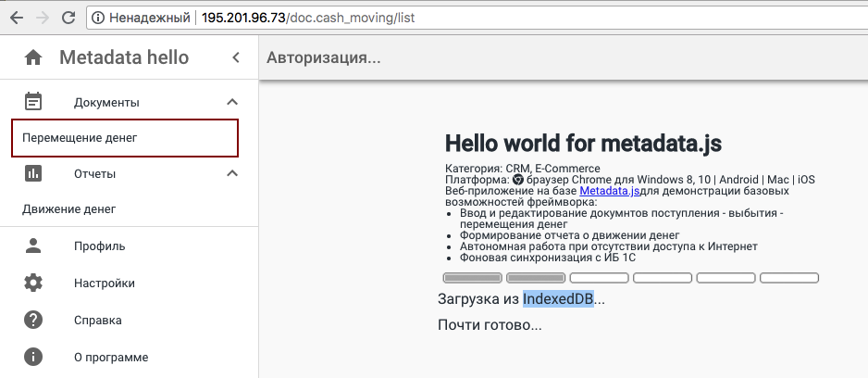Click the Отчеты bar chart icon
This screenshot has width=868, height=378.
coord(33,173)
